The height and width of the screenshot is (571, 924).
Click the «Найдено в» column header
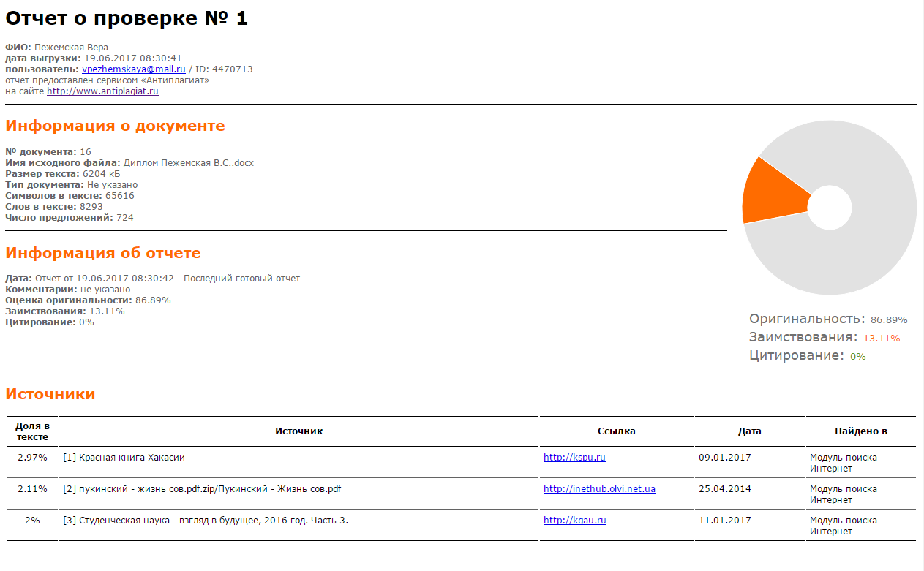point(860,431)
